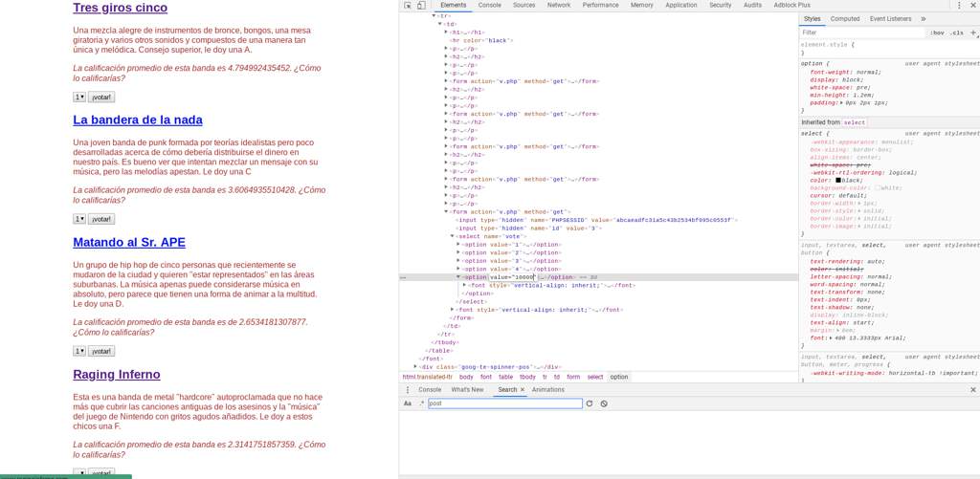Image resolution: width=980 pixels, height=479 pixels.
Task: Expand the font shorthand property
Action: 831,338
